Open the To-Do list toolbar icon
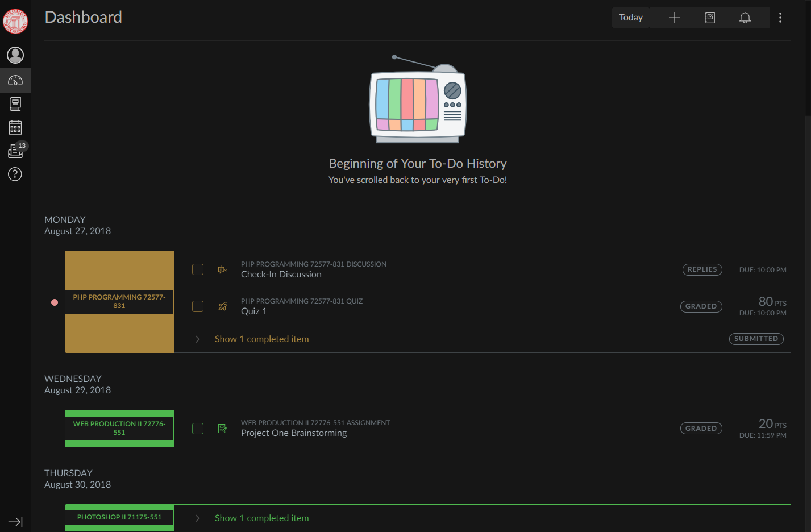This screenshot has height=532, width=811. point(710,17)
